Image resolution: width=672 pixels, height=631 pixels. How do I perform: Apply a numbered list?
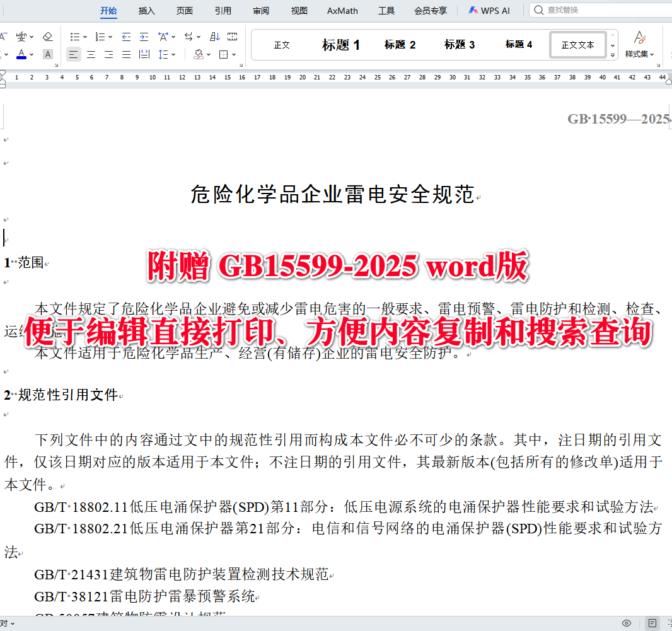tap(100, 36)
